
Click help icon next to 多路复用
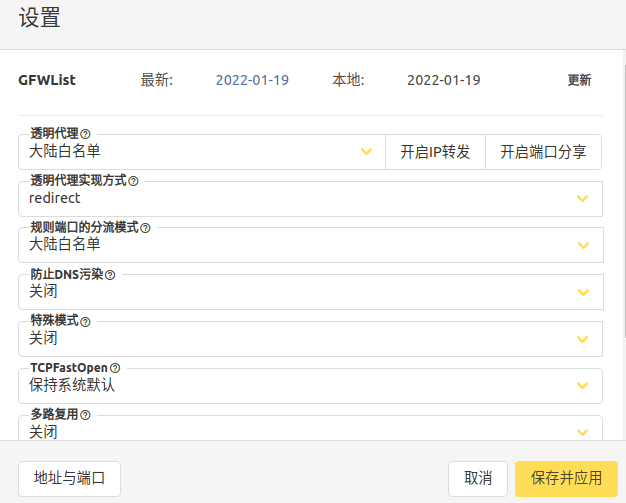point(85,415)
